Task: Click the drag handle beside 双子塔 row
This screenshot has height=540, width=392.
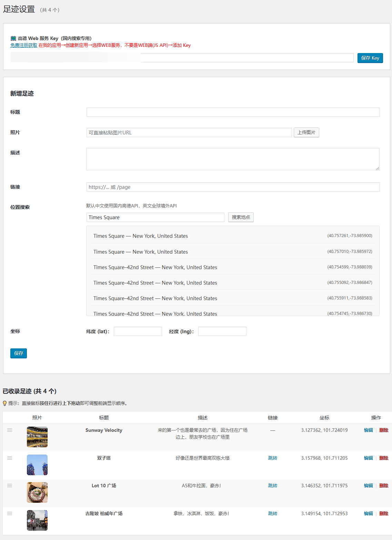Action: [10, 458]
